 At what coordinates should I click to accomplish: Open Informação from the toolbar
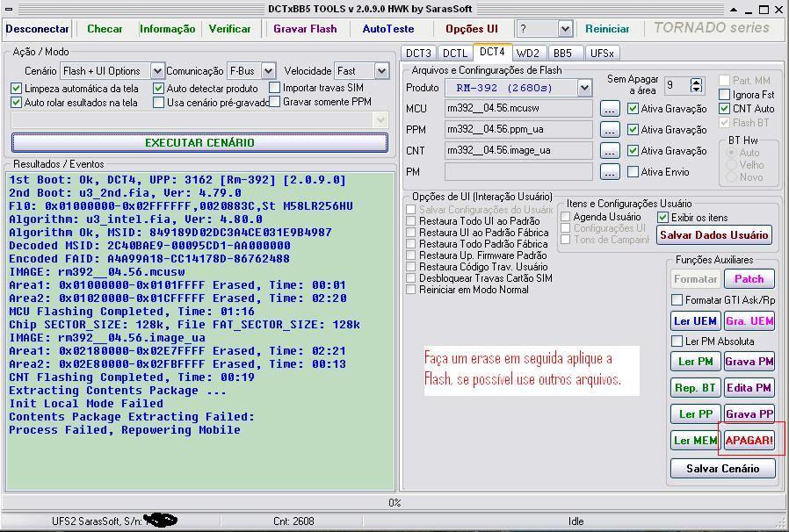[x=167, y=29]
